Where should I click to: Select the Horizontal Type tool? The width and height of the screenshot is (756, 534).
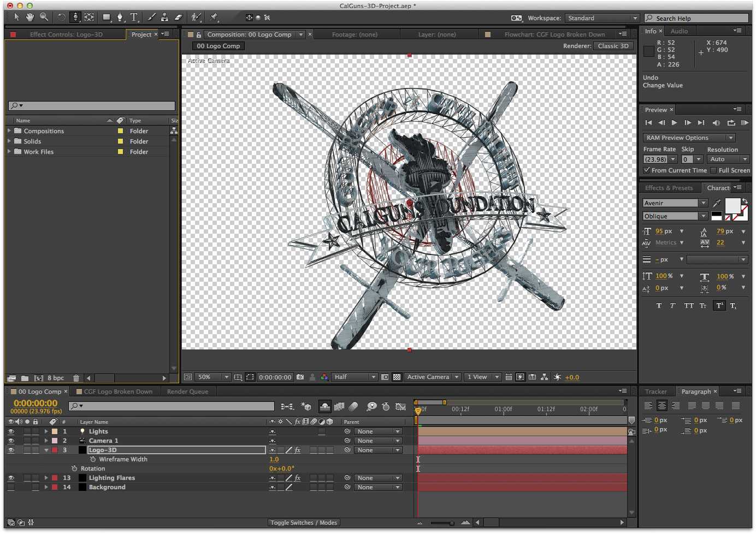(x=134, y=17)
